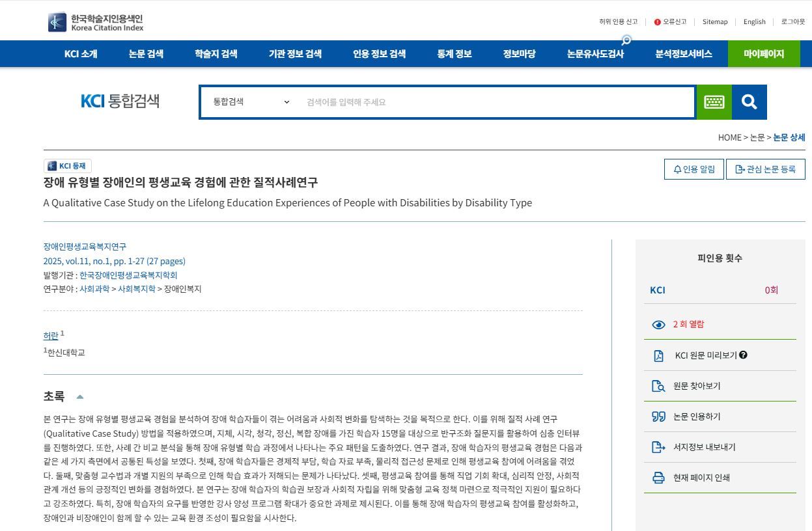Click 논문 상세 in the breadcrumb
This screenshot has width=812, height=531.
[789, 137]
